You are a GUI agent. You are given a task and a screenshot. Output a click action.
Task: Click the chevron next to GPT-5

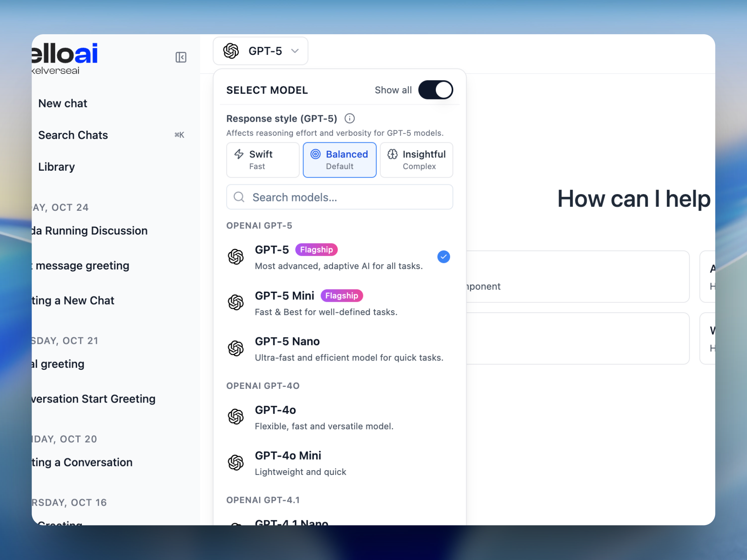[x=295, y=51]
